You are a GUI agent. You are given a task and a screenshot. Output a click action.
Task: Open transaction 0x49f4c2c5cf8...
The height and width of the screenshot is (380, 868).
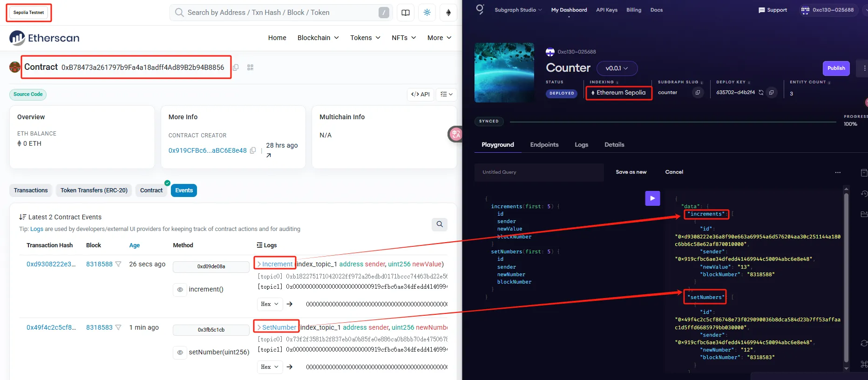51,327
